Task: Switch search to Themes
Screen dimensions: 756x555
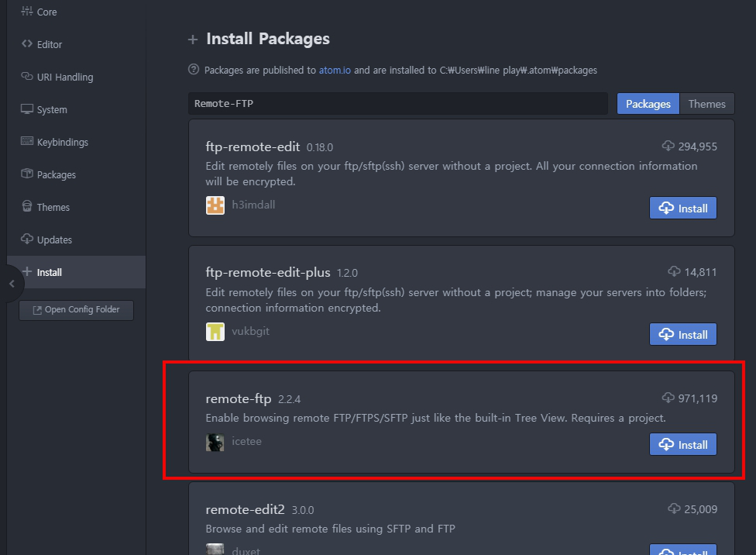Action: (x=707, y=104)
